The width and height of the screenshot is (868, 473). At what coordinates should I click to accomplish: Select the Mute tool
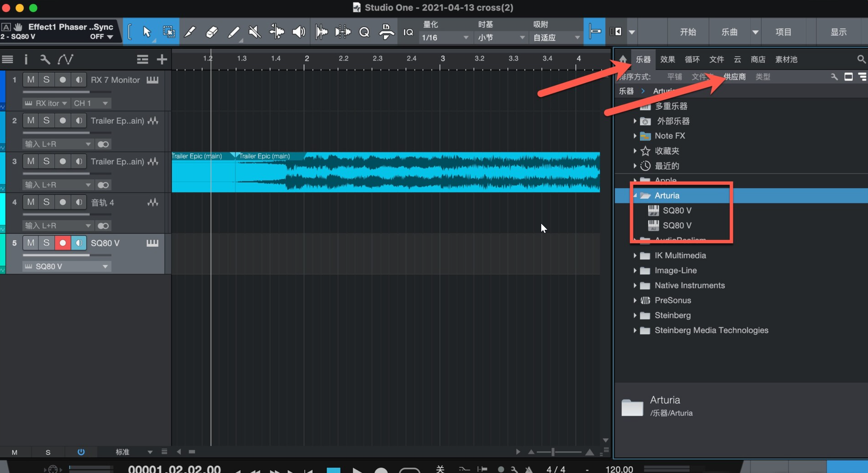(255, 32)
